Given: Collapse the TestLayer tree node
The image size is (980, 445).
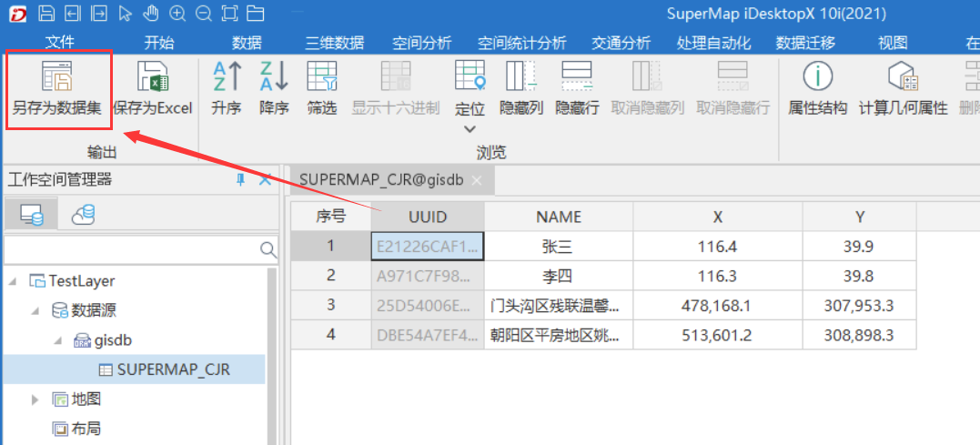Looking at the screenshot, I should click(x=13, y=281).
